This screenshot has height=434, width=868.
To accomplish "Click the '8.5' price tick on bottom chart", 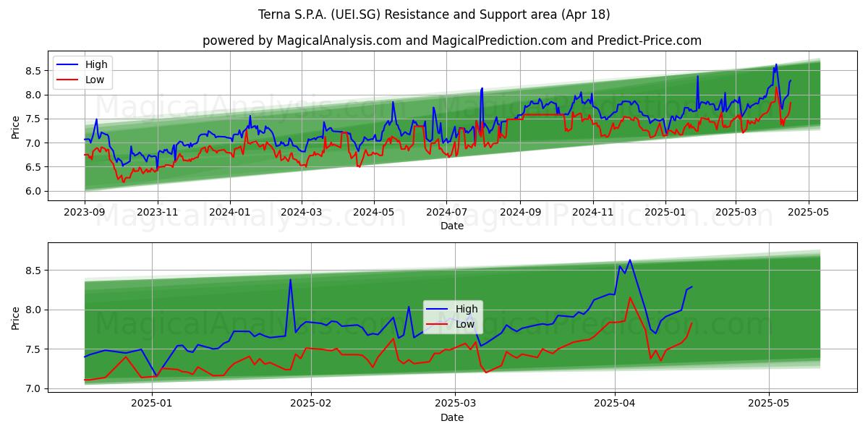I will [35, 271].
